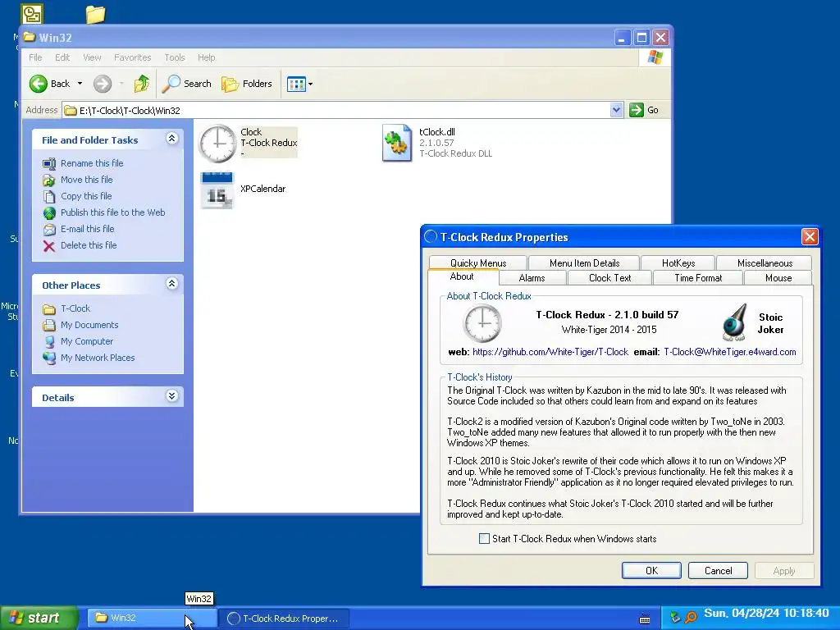Image resolution: width=840 pixels, height=630 pixels.
Task: Open My Network Places link
Action: pyautogui.click(x=98, y=358)
